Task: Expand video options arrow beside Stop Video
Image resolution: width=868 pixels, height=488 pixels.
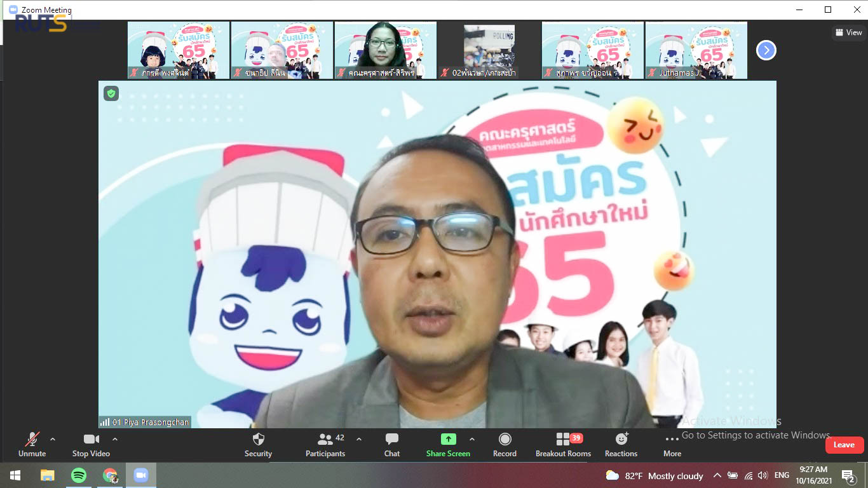Action: coord(115,439)
